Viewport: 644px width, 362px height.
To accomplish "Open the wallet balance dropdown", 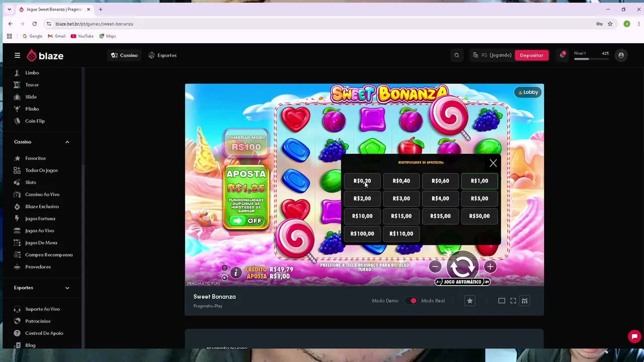I will tap(492, 55).
